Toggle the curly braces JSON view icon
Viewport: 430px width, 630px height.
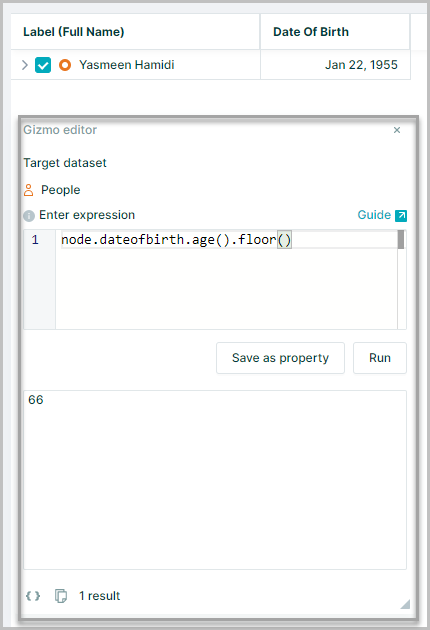(33, 595)
